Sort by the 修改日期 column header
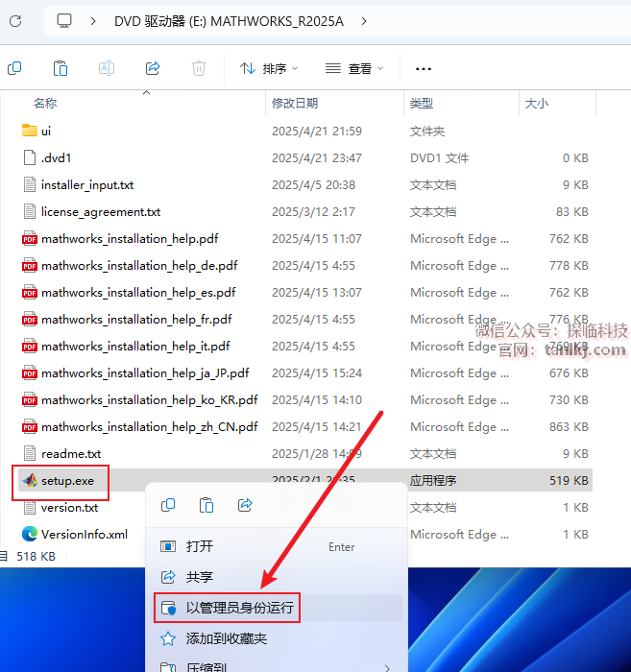 pos(295,104)
